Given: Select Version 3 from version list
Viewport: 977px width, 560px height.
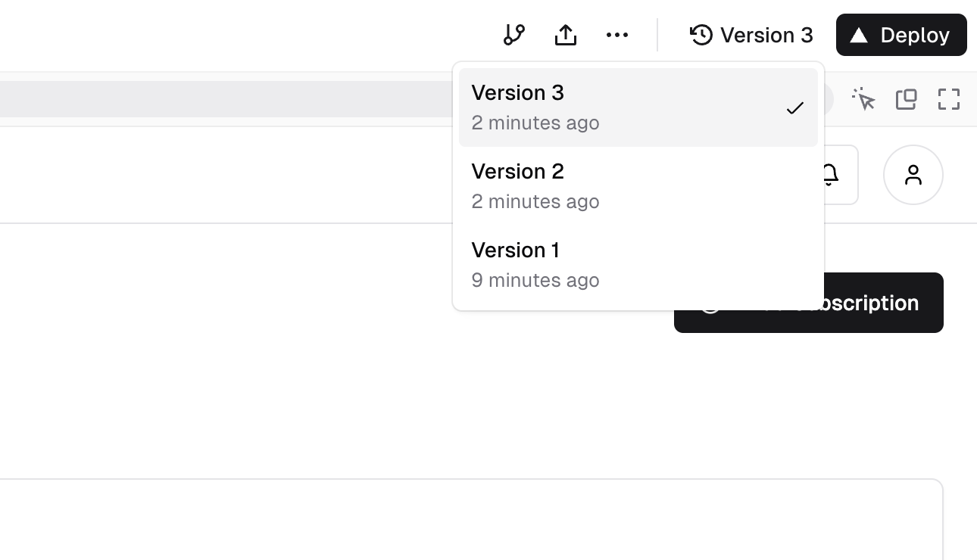Looking at the screenshot, I should tap(638, 107).
